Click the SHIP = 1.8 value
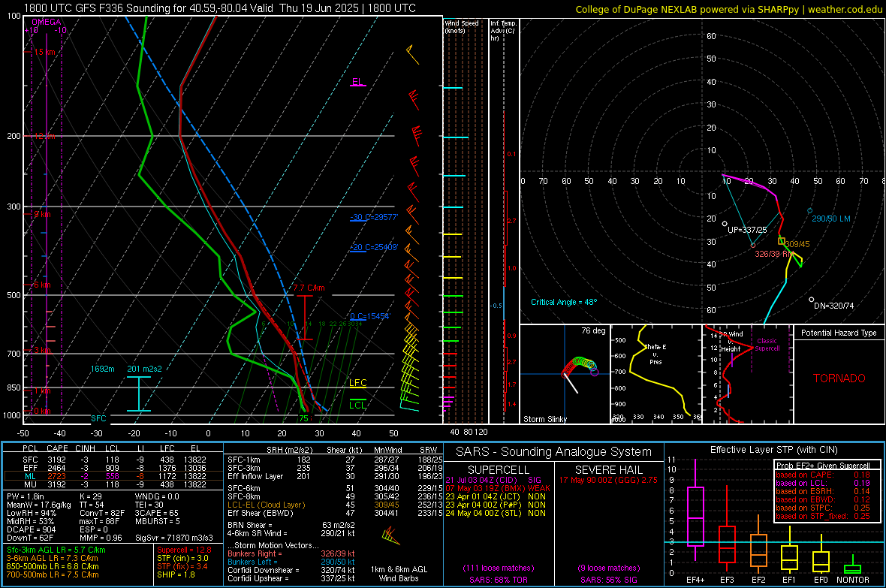 click(x=176, y=574)
